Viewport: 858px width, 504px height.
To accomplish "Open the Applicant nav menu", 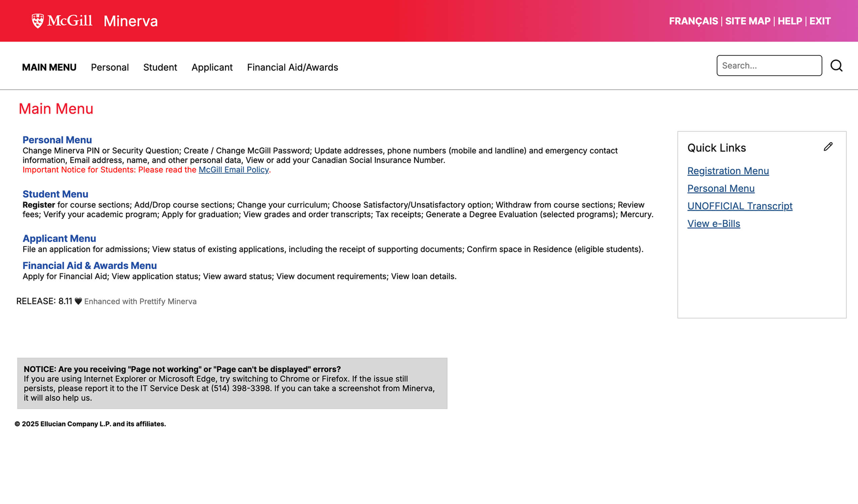I will [x=212, y=67].
